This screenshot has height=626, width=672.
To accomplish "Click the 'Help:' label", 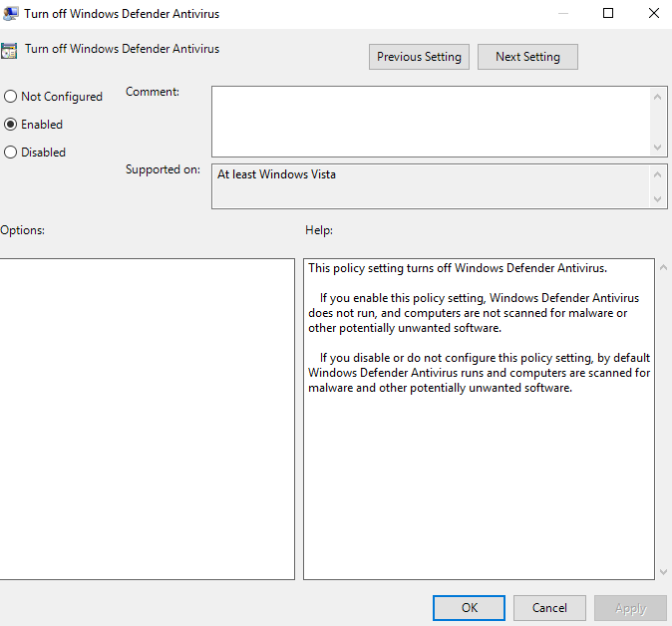I will pos(319,230).
